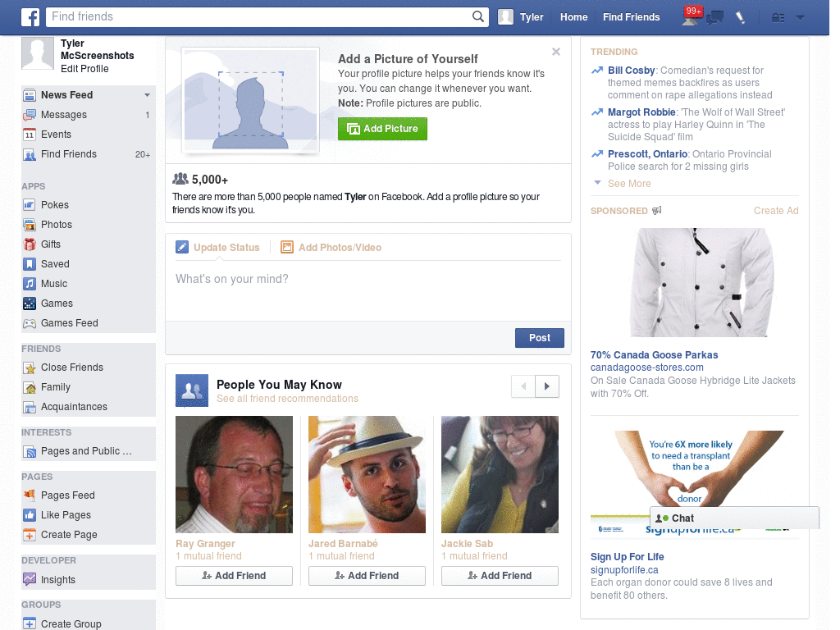Image resolution: width=840 pixels, height=630 pixels.
Task: Open the Prescott, Ontario trending topic
Action: pos(647,154)
